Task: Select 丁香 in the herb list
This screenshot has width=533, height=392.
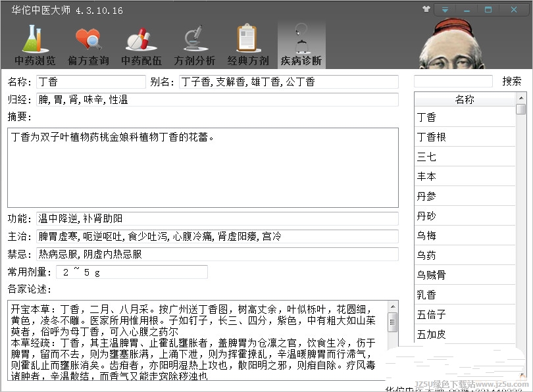Action: point(465,117)
